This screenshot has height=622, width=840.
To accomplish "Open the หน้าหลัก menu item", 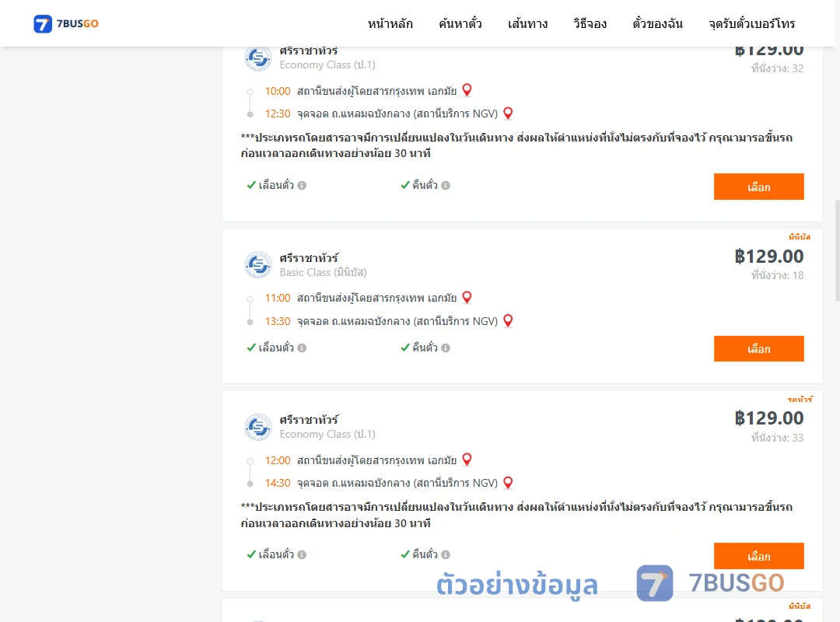I will 390,23.
